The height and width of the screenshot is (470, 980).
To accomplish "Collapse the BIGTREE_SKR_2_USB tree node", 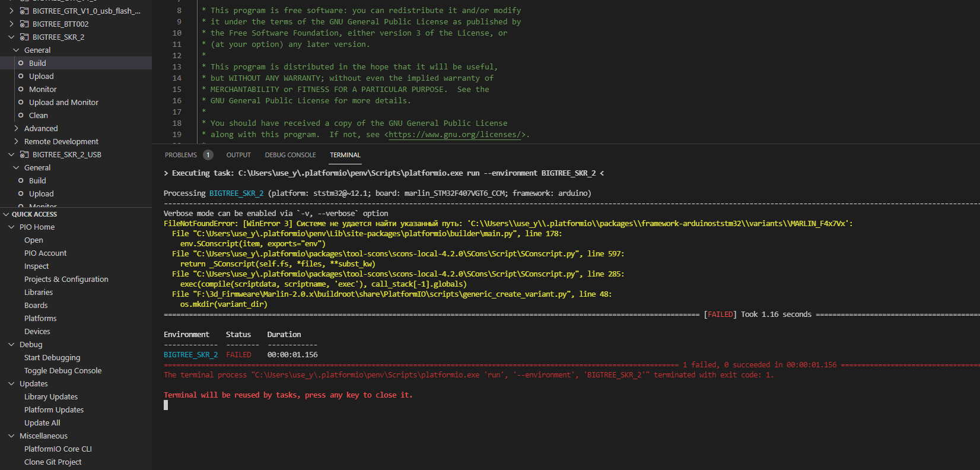I will click(11, 154).
